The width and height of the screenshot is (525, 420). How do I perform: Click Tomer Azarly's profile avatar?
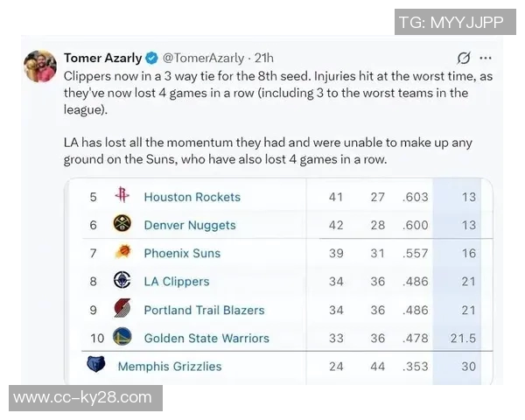(39, 65)
